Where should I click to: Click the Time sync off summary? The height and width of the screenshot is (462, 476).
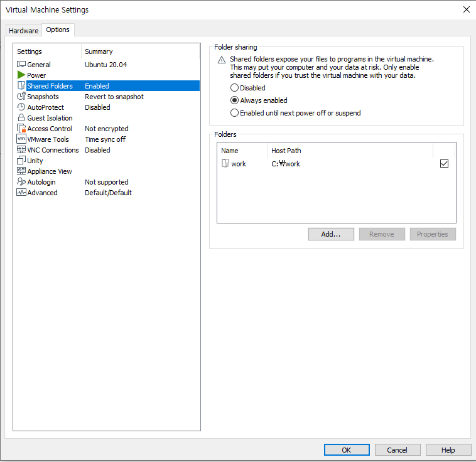click(105, 139)
